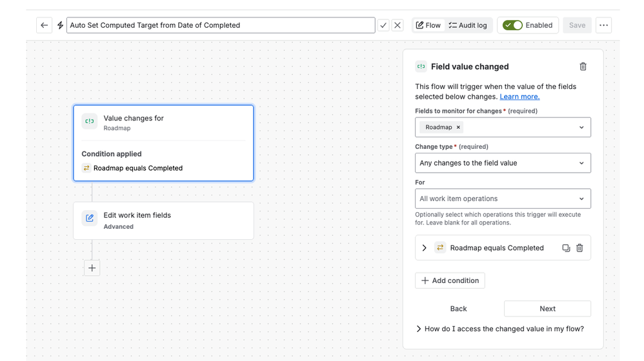Switch to the Audit log tab
Viewport: 644px width, 361px height.
[468, 25]
